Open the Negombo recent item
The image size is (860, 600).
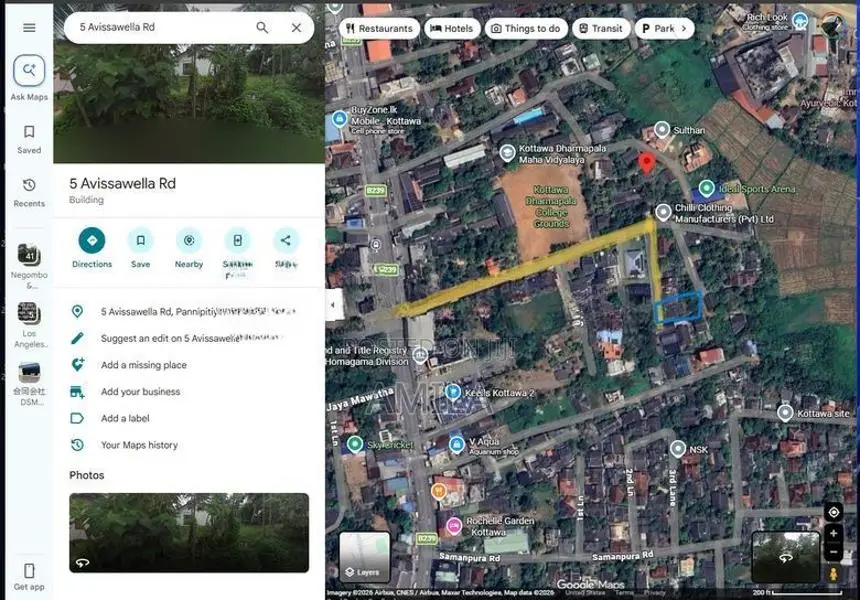[29, 265]
